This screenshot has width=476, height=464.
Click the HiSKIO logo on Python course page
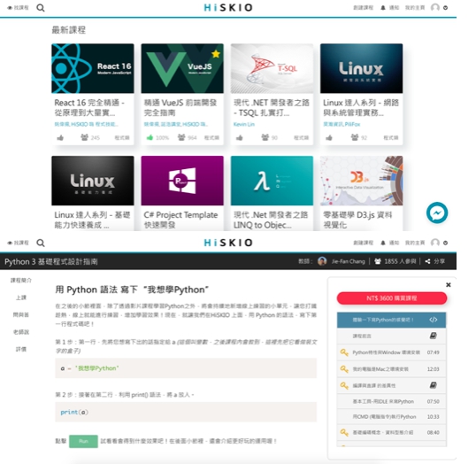coord(228,243)
